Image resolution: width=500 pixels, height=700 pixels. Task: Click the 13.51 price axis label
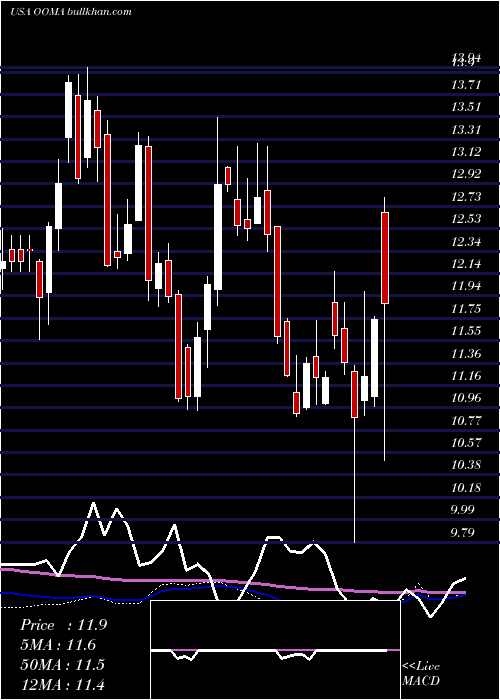pos(466,107)
